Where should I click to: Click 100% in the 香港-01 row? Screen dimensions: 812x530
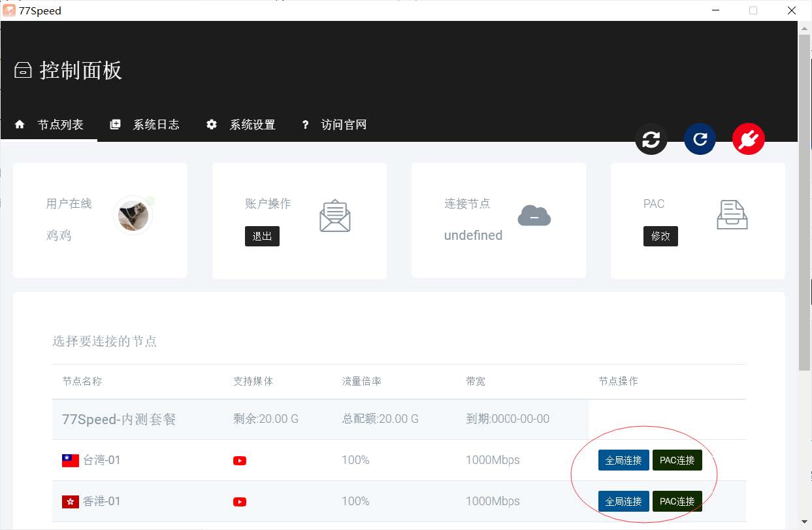(x=355, y=501)
